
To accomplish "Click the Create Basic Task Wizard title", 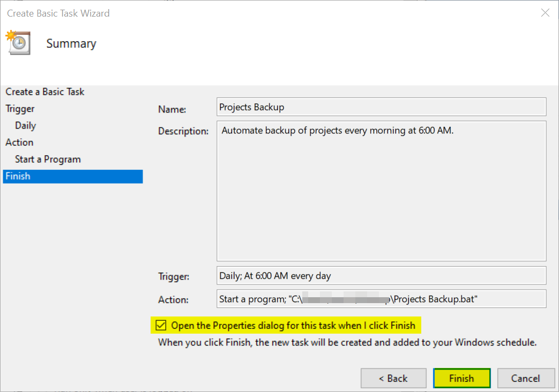I will point(58,13).
